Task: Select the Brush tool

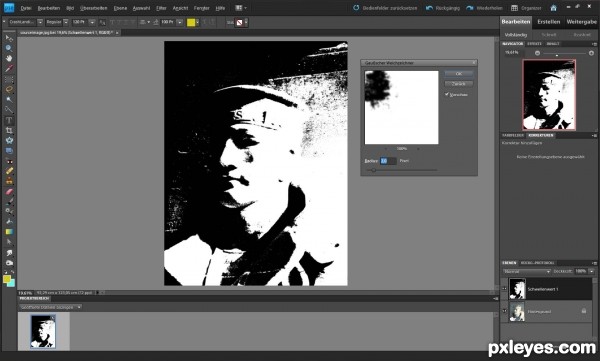Action: coord(9,201)
